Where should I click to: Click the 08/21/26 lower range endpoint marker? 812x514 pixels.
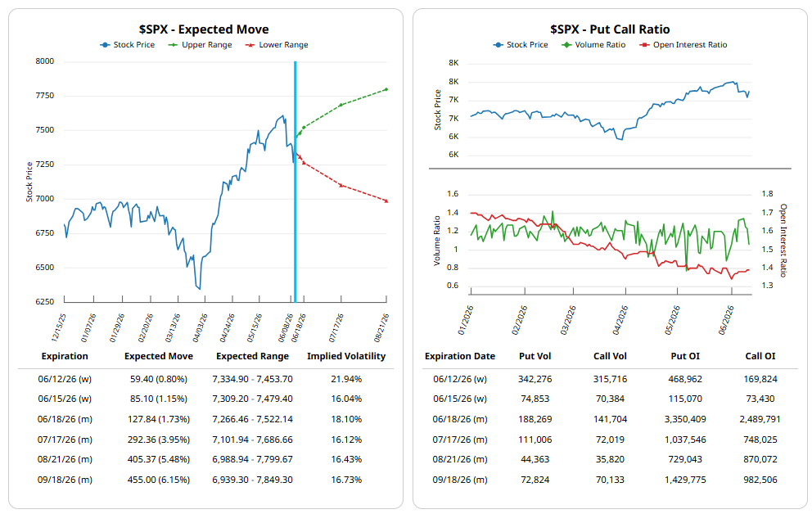[386, 201]
